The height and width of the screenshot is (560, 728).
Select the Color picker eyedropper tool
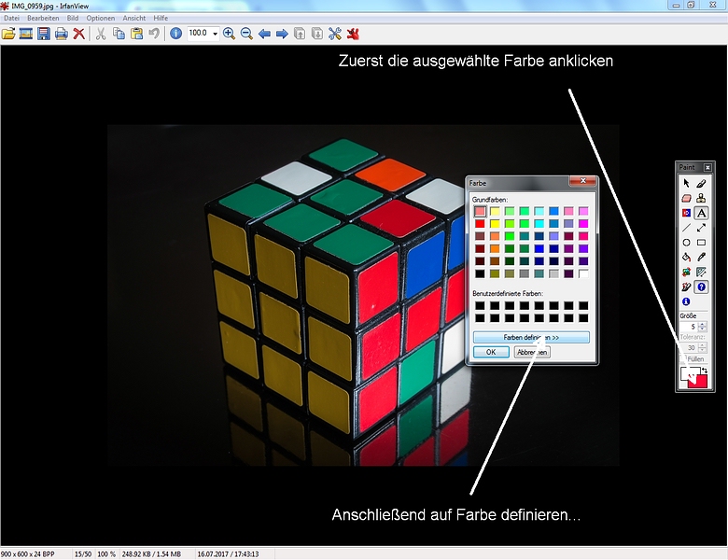(x=702, y=258)
